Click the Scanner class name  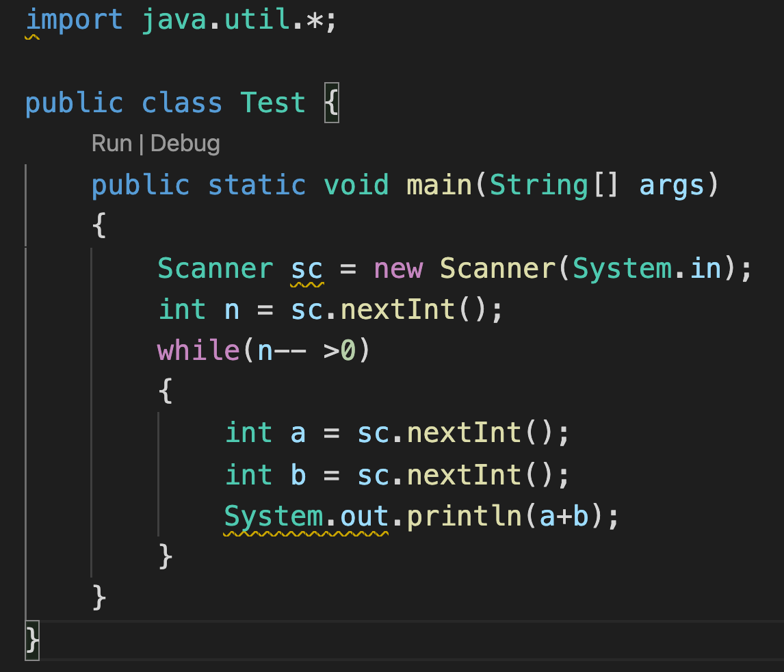tap(215, 268)
